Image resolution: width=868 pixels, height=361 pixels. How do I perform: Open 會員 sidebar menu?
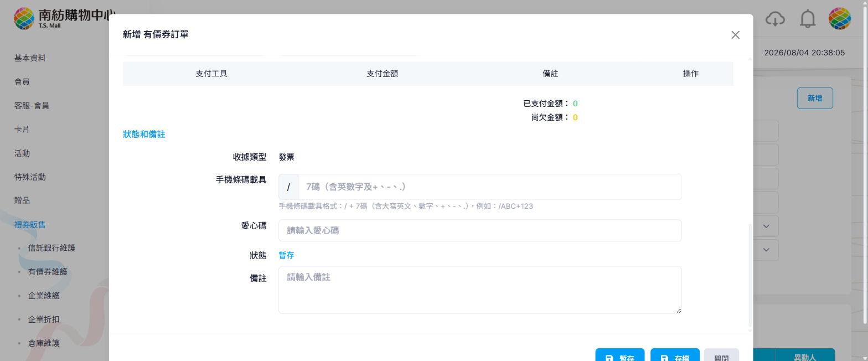[22, 82]
